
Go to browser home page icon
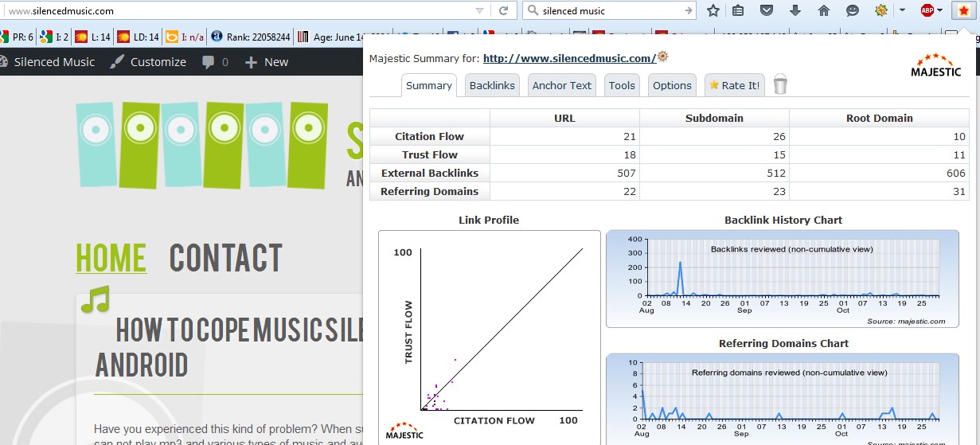[823, 10]
